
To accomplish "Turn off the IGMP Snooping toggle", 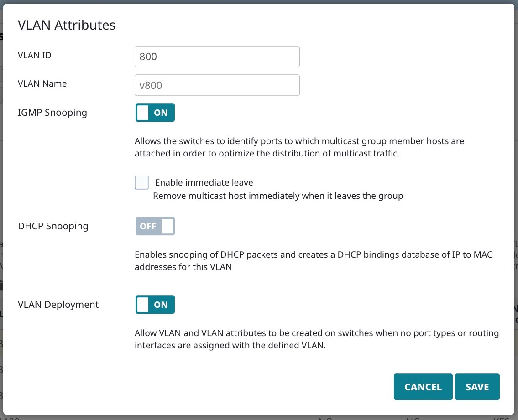I will [155, 113].
